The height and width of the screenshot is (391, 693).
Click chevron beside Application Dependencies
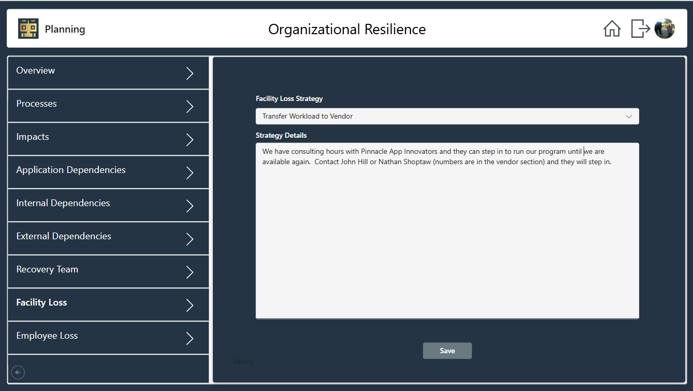[x=190, y=173]
